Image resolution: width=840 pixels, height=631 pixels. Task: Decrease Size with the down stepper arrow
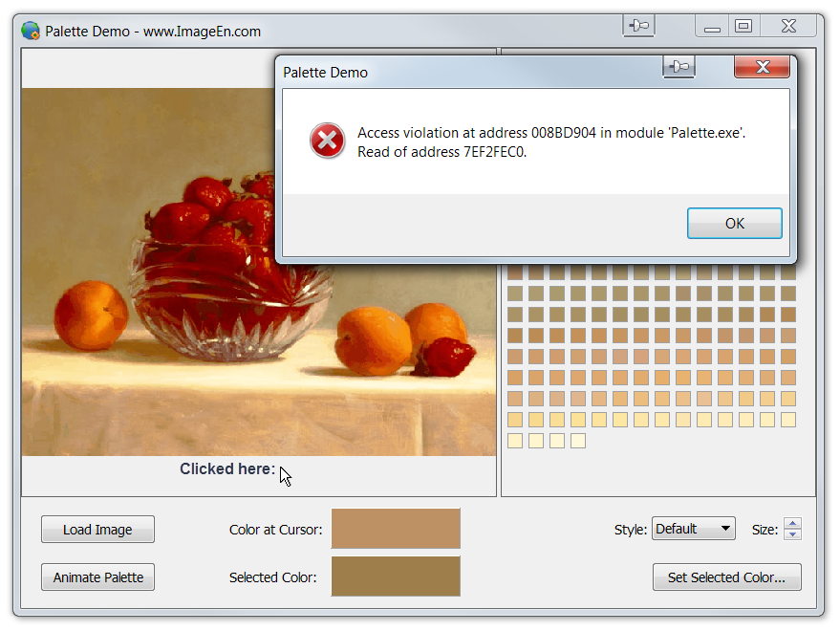click(792, 534)
